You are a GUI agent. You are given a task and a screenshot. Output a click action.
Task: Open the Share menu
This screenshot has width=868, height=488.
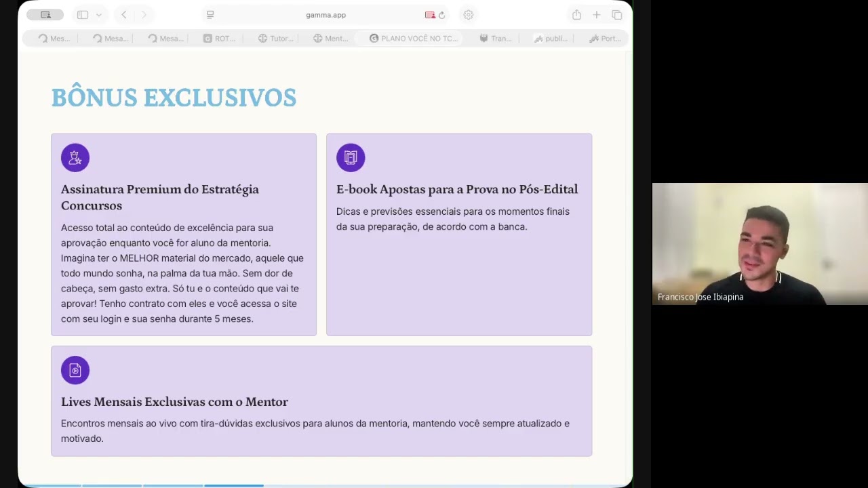pyautogui.click(x=576, y=15)
